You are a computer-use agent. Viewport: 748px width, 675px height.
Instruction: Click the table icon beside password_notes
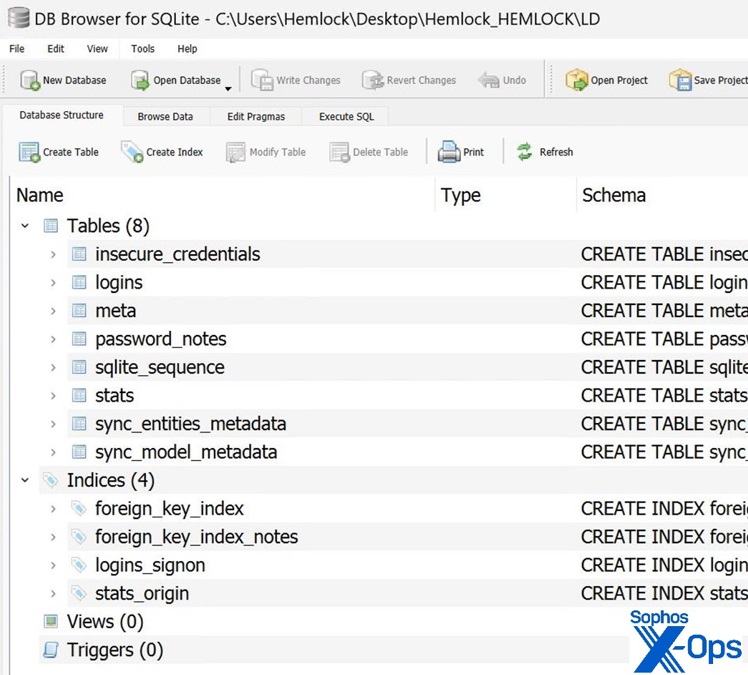coord(79,339)
